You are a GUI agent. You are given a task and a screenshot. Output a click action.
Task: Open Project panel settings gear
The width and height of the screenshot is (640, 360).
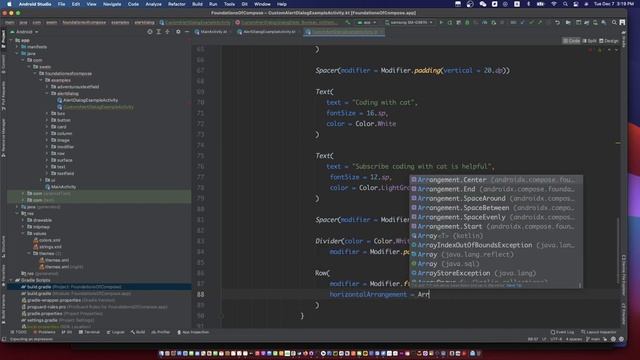point(178,32)
